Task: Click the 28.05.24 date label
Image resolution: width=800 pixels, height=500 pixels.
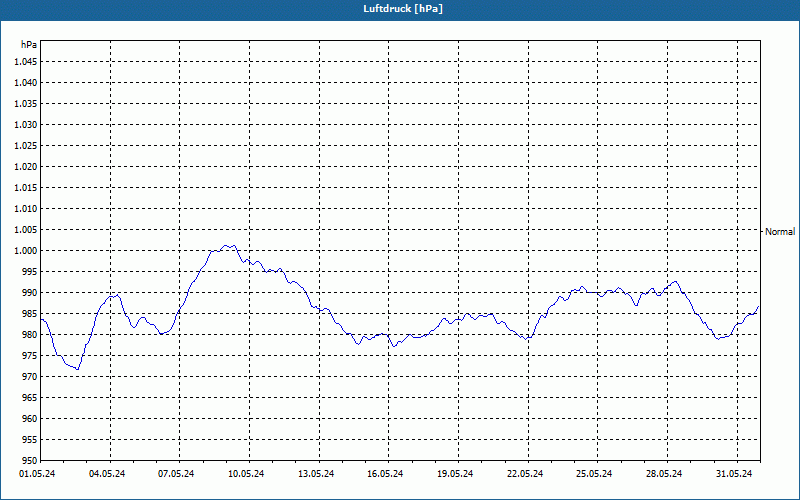Action: click(664, 474)
